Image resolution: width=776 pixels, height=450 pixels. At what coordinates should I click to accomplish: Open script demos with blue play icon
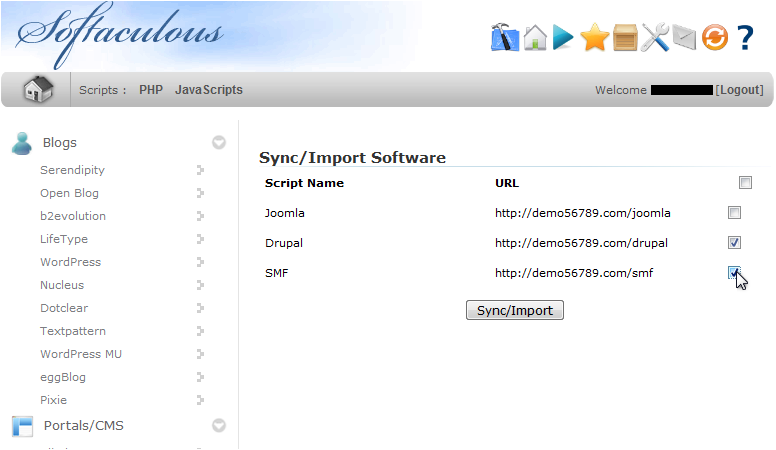pyautogui.click(x=563, y=38)
